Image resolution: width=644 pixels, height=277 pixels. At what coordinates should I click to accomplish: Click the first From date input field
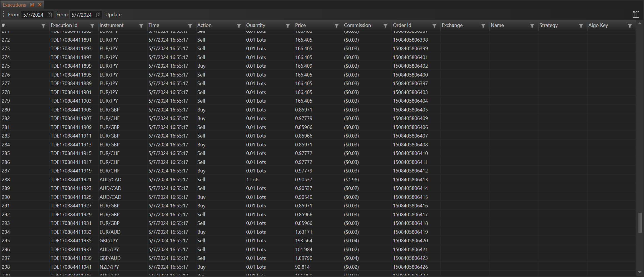click(34, 15)
